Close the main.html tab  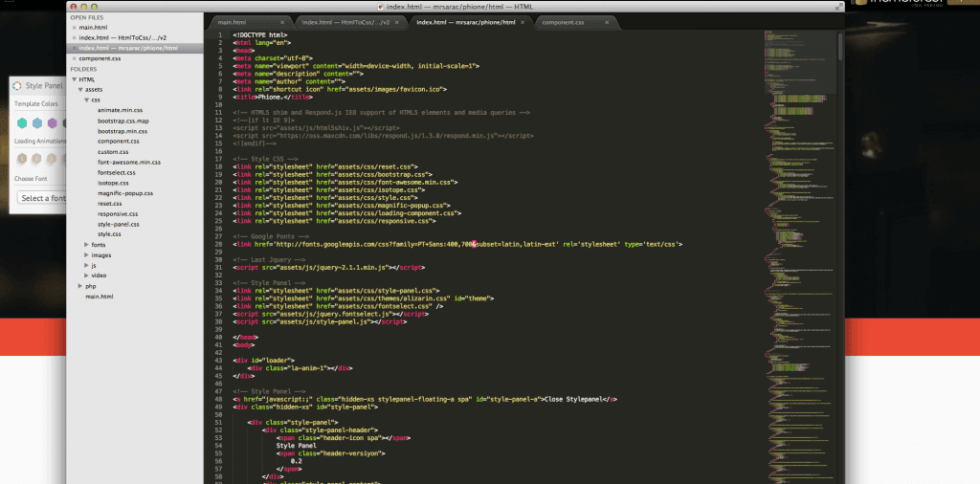click(282, 23)
